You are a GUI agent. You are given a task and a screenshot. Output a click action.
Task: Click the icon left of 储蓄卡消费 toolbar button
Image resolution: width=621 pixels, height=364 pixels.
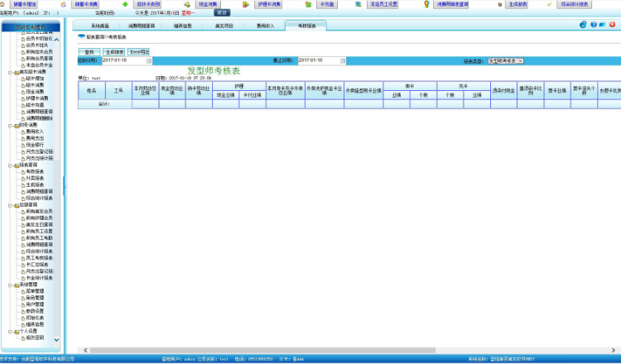coord(64,4)
